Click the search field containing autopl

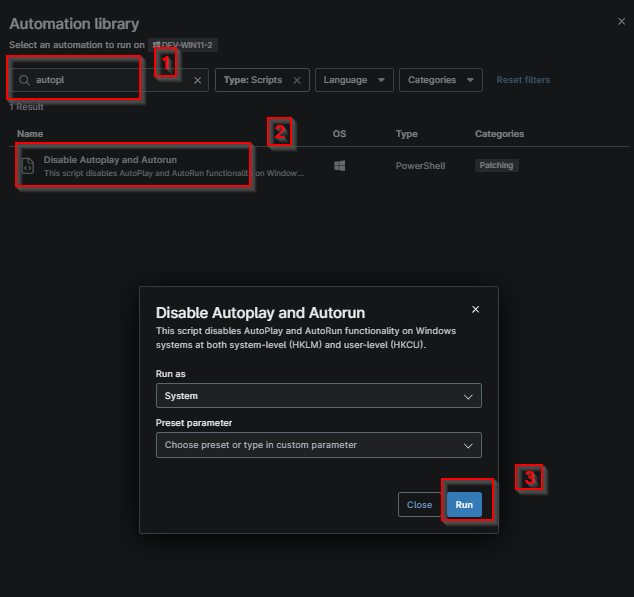coord(109,80)
